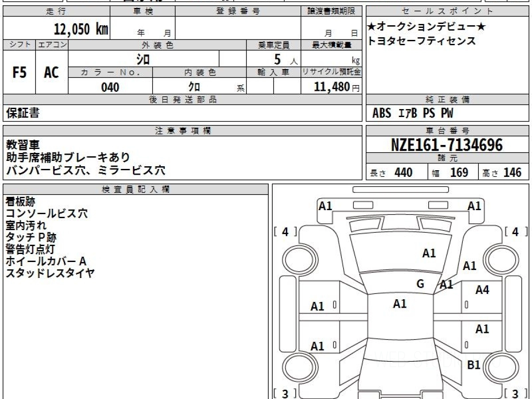The height and width of the screenshot is (399, 532).
Task: Click the クロ interior color value
Action: (195, 86)
